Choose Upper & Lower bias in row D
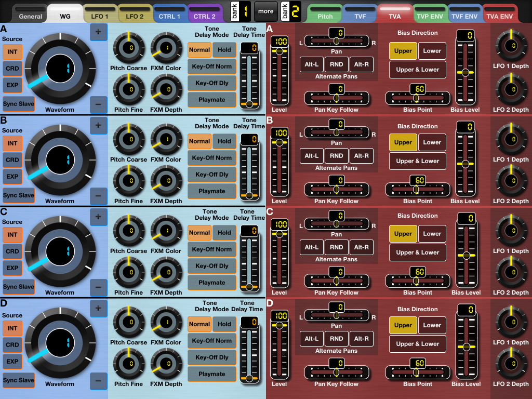 point(418,344)
